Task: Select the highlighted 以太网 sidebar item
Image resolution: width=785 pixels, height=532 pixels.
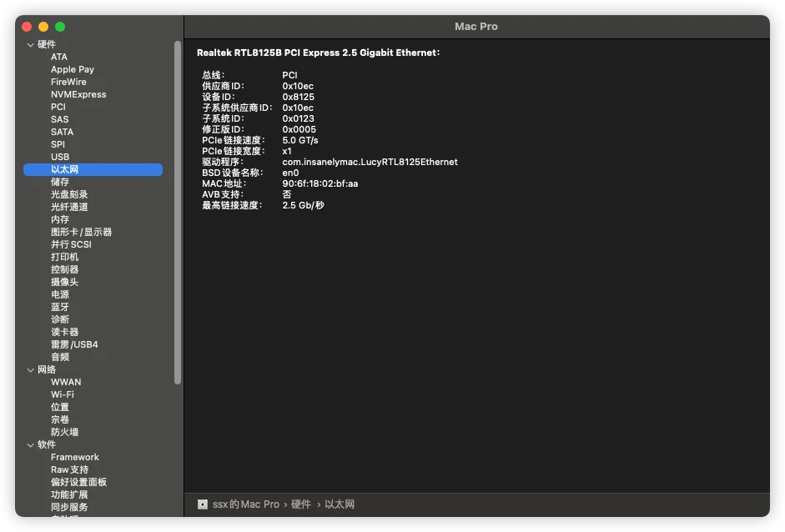Action: (93, 169)
